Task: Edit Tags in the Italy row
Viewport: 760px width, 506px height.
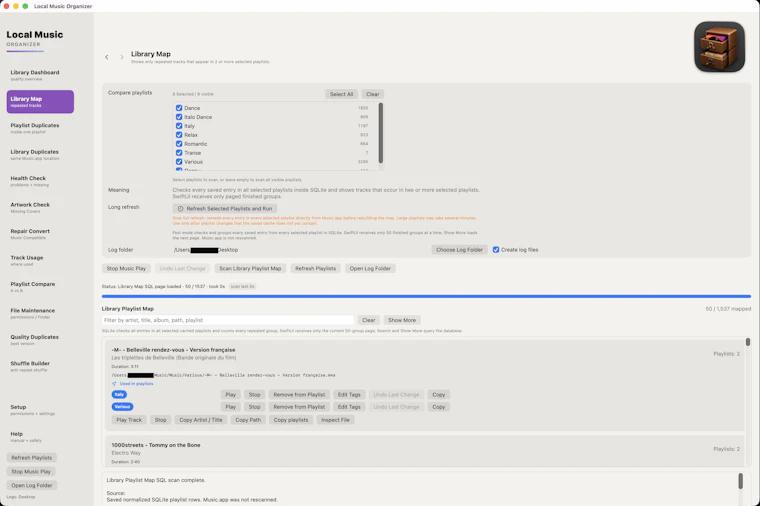Action: pos(349,395)
